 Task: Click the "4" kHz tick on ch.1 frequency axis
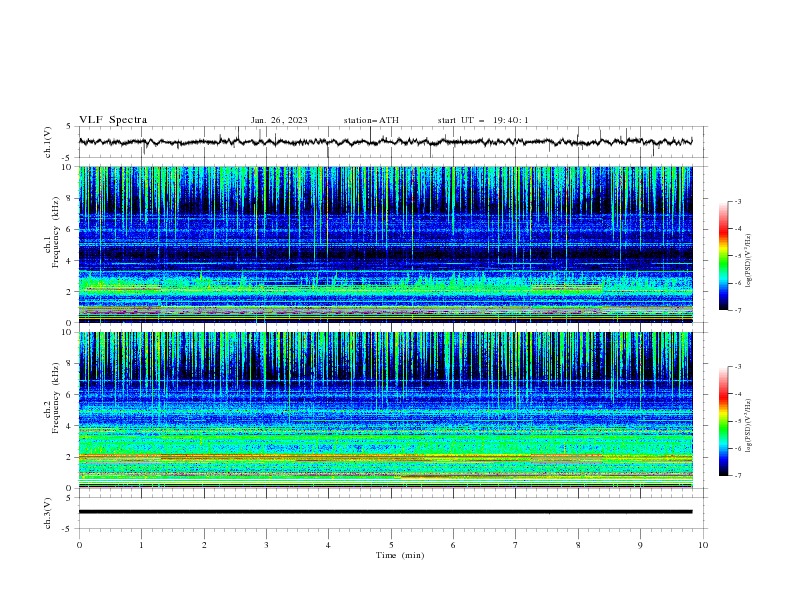click(70, 261)
